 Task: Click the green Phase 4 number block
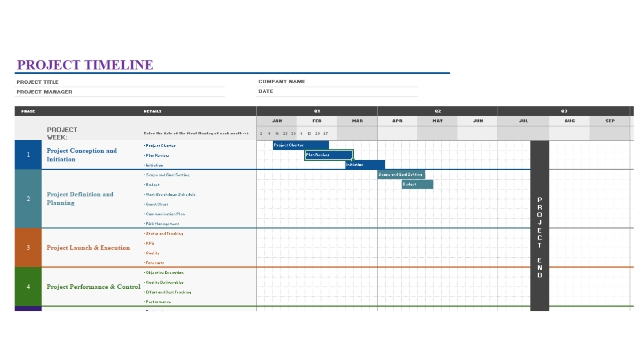[28, 287]
